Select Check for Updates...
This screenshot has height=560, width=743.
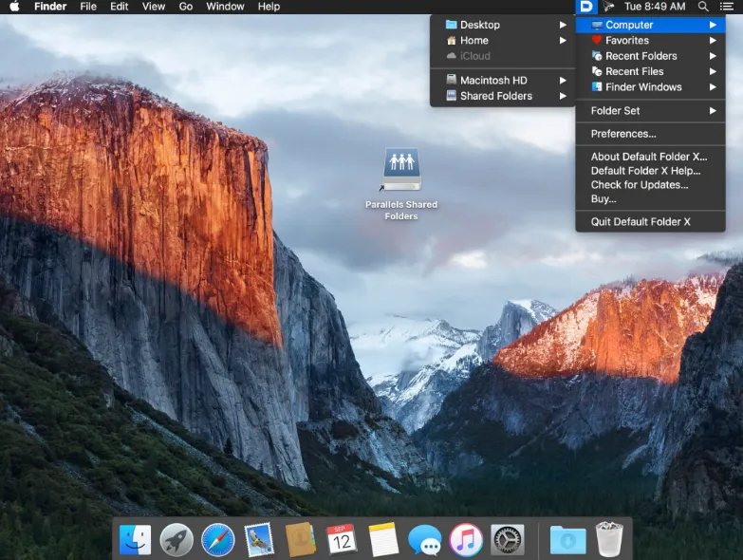coord(650,185)
